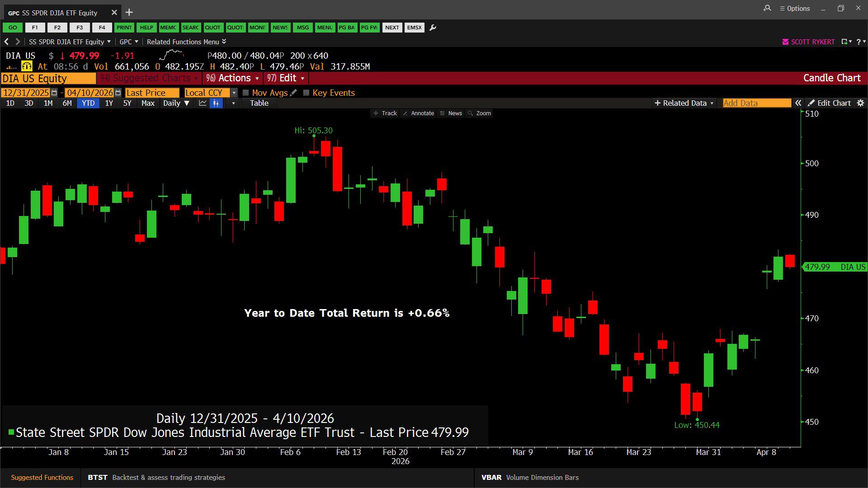Switch to line chart type icon

pos(203,103)
